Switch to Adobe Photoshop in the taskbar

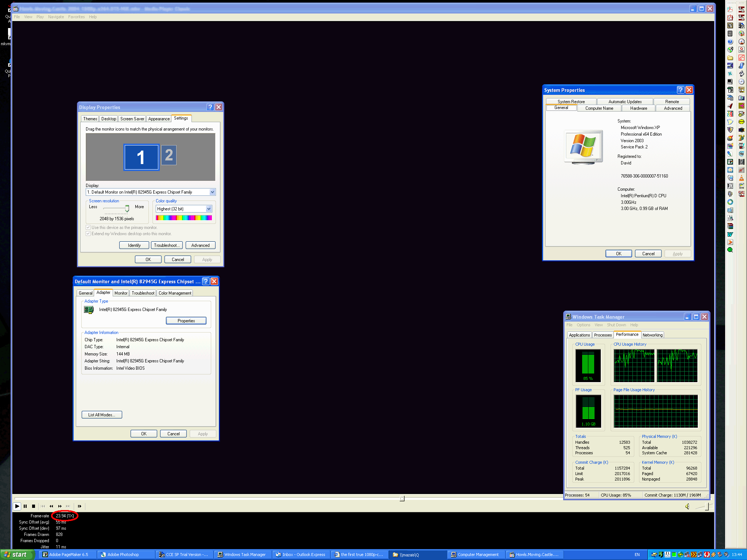coord(126,555)
